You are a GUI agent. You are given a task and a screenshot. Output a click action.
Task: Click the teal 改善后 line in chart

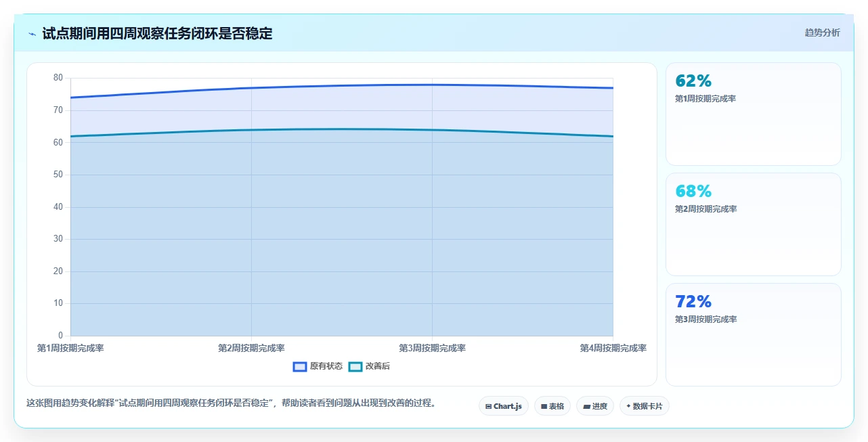pyautogui.click(x=342, y=129)
